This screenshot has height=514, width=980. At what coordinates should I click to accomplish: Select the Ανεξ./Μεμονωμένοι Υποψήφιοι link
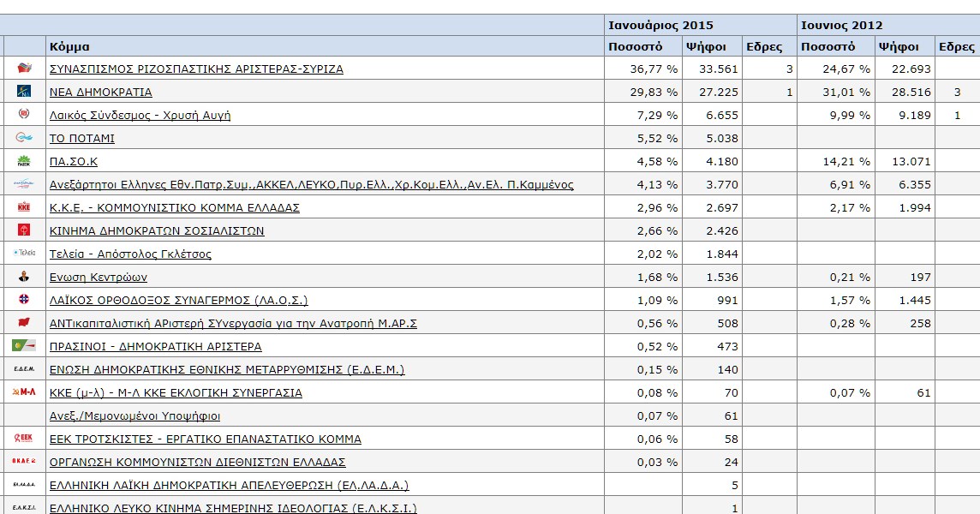134,415
